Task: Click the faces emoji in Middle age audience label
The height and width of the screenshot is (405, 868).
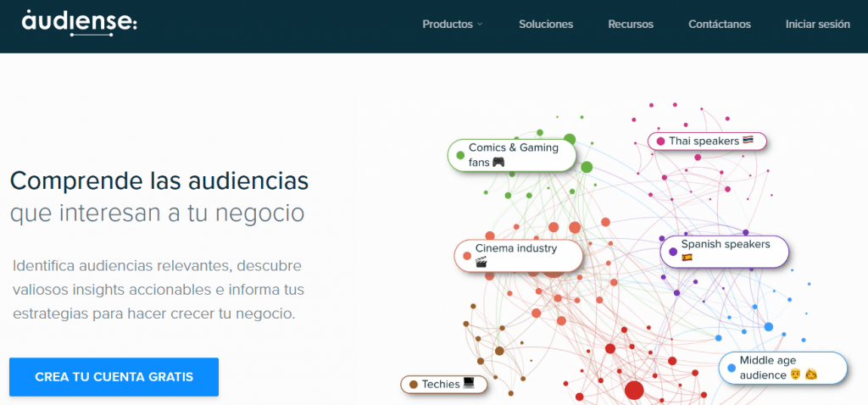Action: pos(804,374)
